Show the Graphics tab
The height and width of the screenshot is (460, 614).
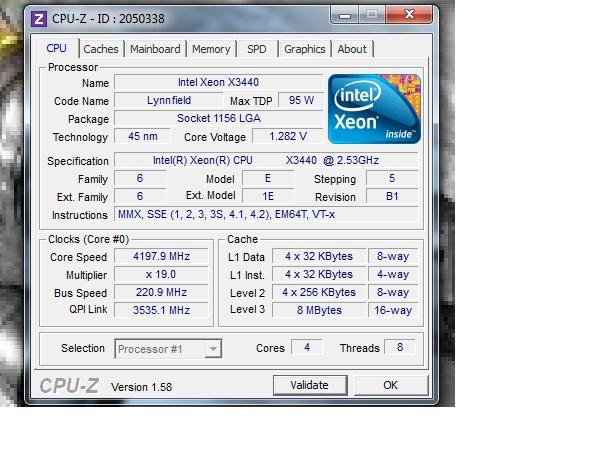pyautogui.click(x=305, y=49)
